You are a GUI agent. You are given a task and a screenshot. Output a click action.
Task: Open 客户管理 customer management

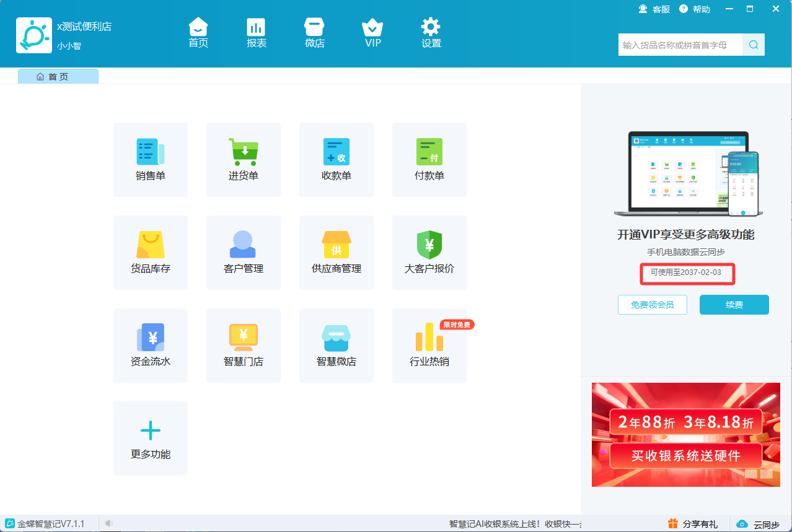tap(244, 253)
